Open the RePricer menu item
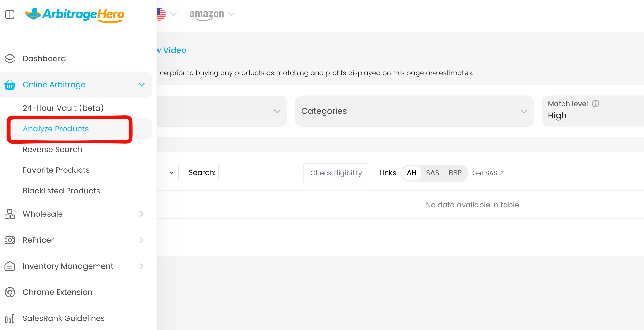Image resolution: width=644 pixels, height=330 pixels. (x=38, y=240)
